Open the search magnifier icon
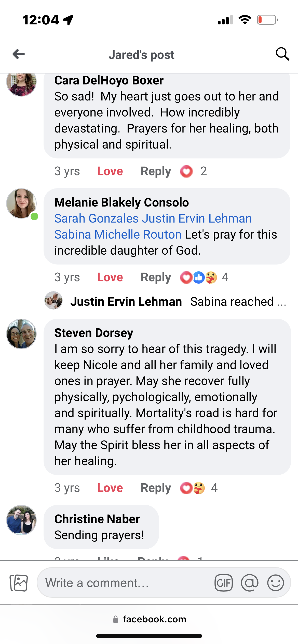 pyautogui.click(x=282, y=54)
